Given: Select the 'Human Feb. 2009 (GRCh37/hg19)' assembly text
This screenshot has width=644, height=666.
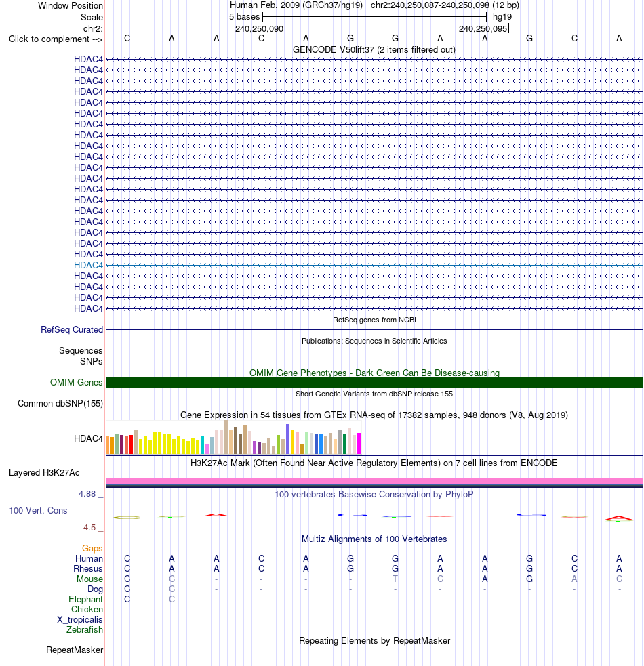Looking at the screenshot, I should 296,5.
